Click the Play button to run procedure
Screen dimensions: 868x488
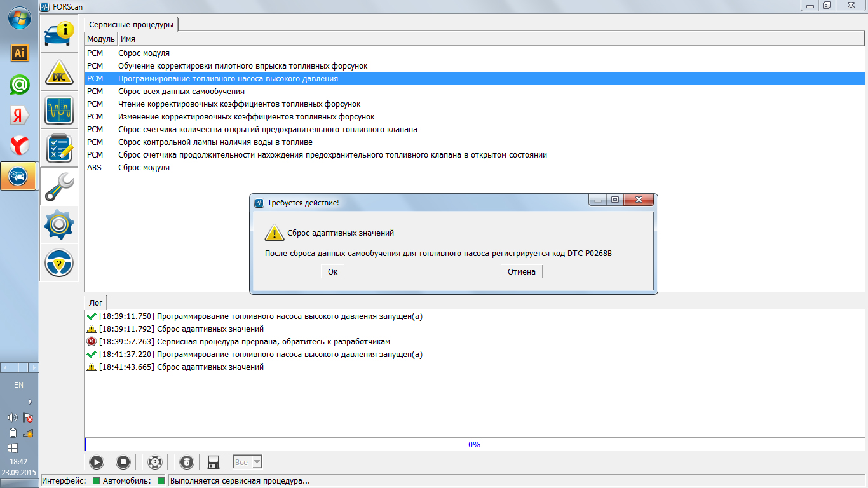[x=97, y=462]
